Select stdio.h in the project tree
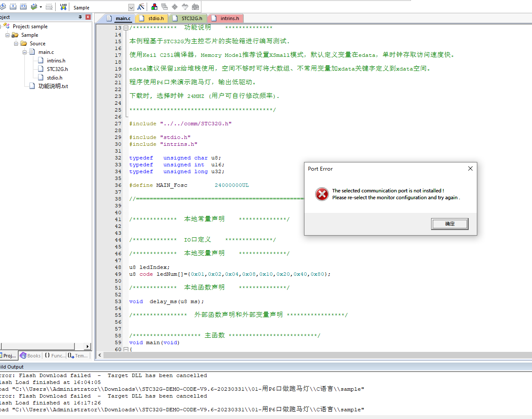532x419 pixels. pyautogui.click(x=55, y=78)
